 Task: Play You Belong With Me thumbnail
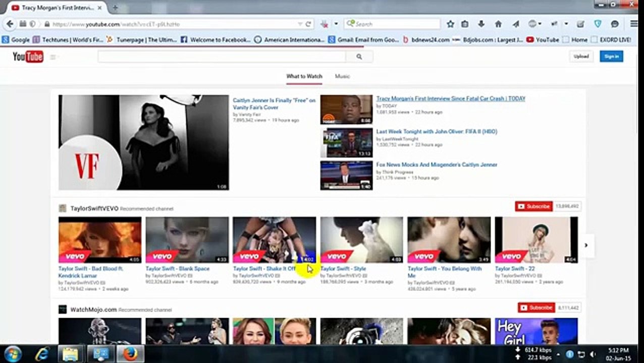pyautogui.click(x=449, y=240)
